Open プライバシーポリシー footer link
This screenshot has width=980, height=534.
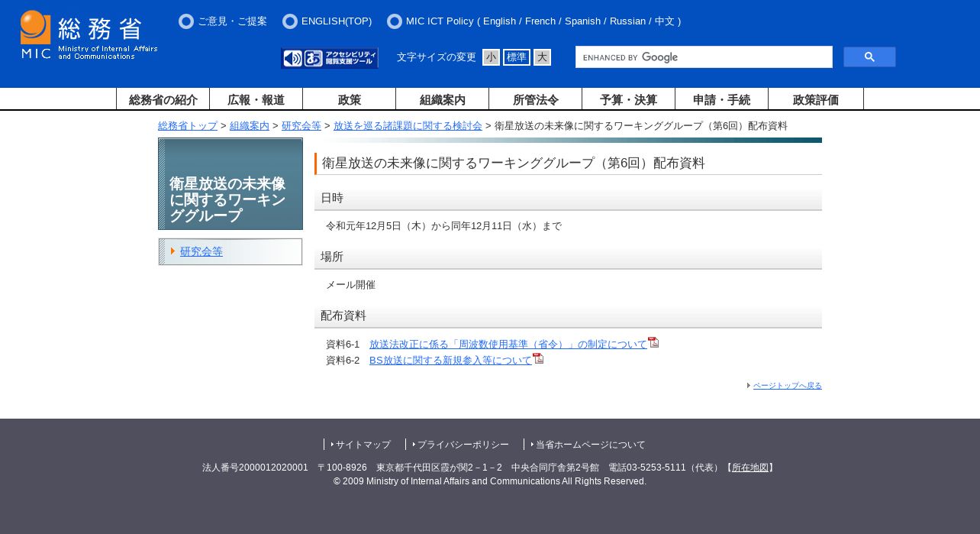[x=463, y=445]
